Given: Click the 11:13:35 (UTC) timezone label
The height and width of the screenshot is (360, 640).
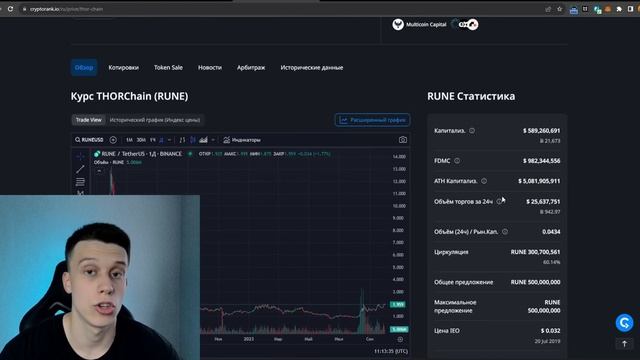Looking at the screenshot, I should point(391,351).
